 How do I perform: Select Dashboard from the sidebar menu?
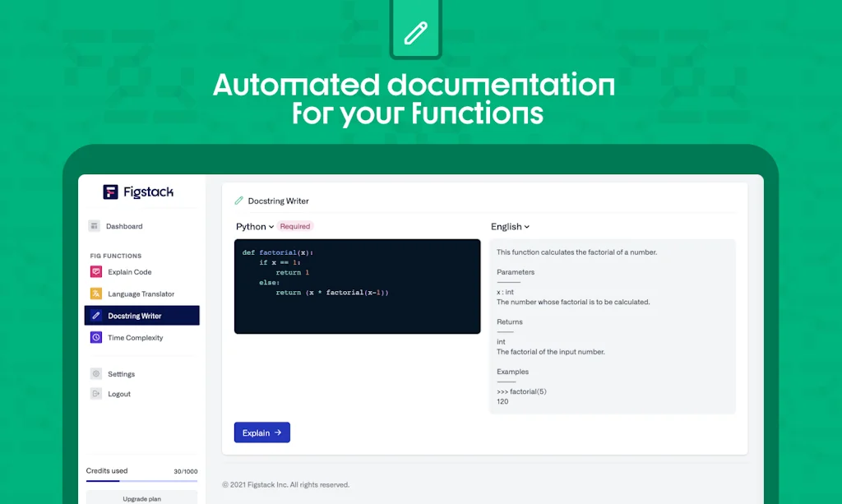[x=123, y=225]
